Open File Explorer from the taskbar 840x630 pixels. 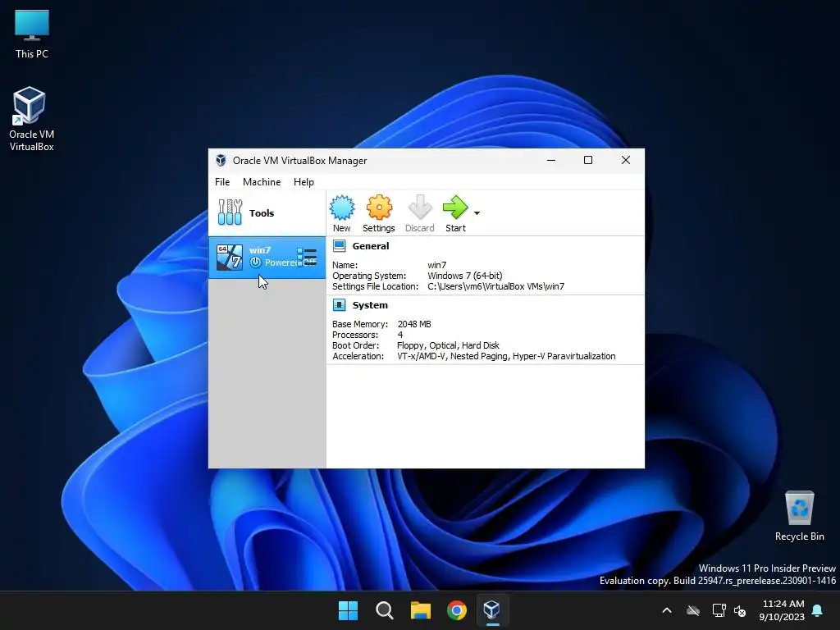421,610
